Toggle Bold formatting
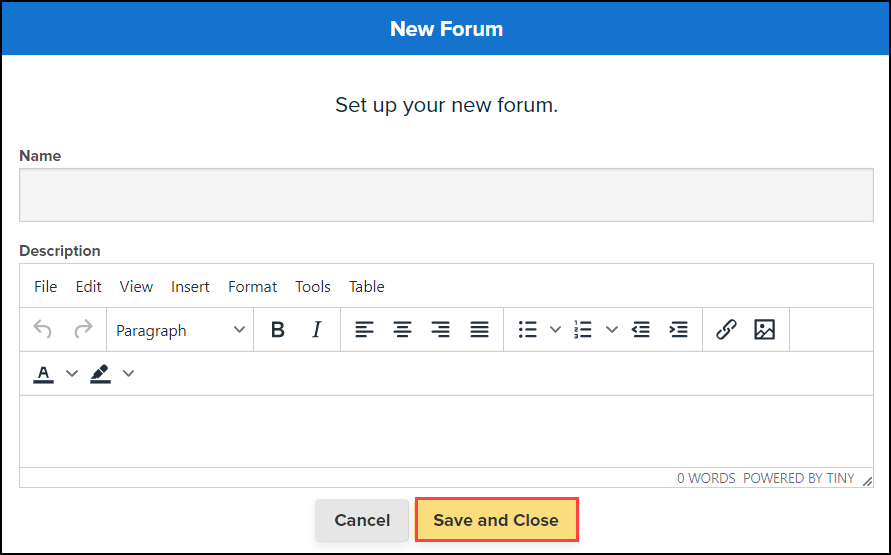 click(x=278, y=330)
